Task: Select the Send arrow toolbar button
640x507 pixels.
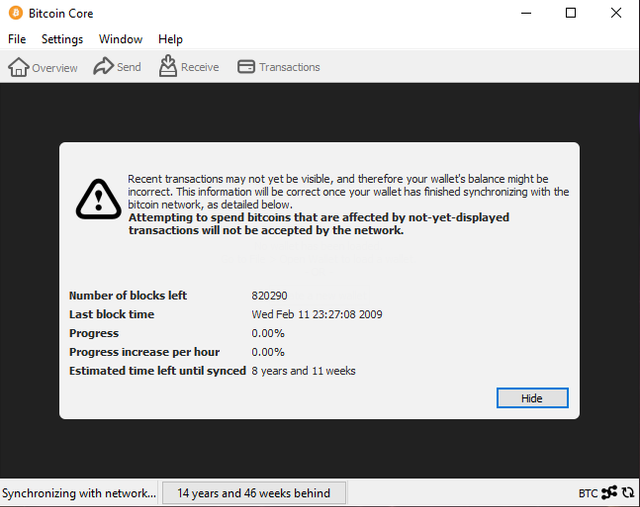Action: [x=117, y=67]
